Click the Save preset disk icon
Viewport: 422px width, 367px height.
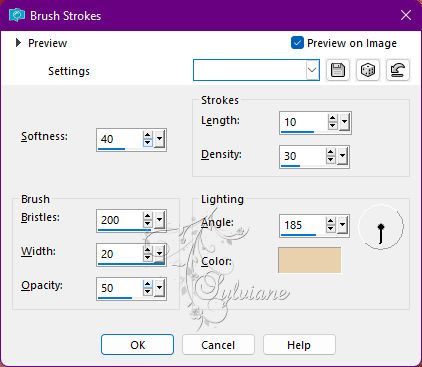pos(338,70)
